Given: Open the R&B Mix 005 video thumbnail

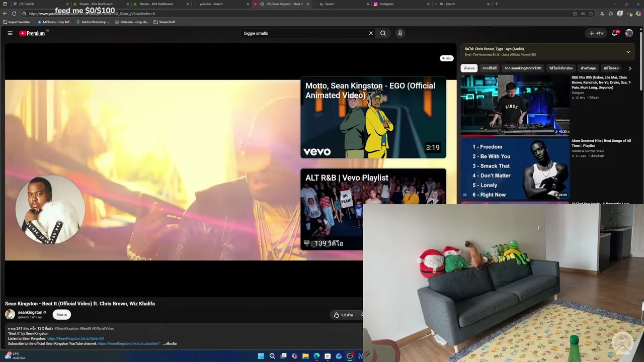Looking at the screenshot, I should 515,106.
